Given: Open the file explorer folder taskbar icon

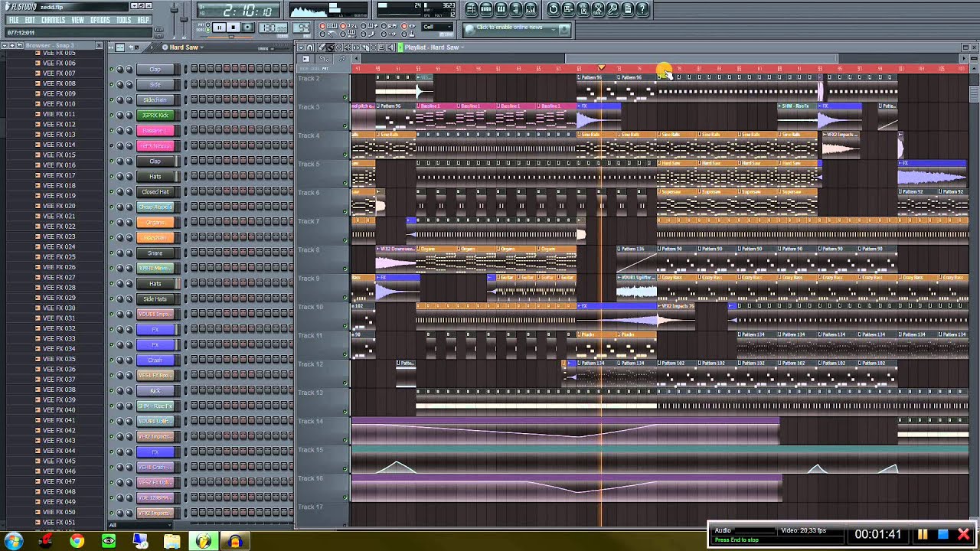Looking at the screenshot, I should tap(171, 541).
